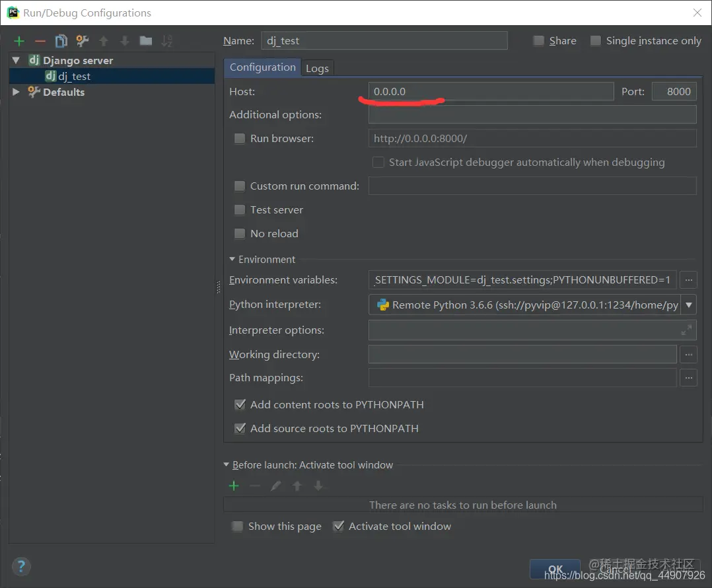Viewport: 712px width, 588px height.
Task: Collapse the Environment section
Action: click(x=232, y=259)
